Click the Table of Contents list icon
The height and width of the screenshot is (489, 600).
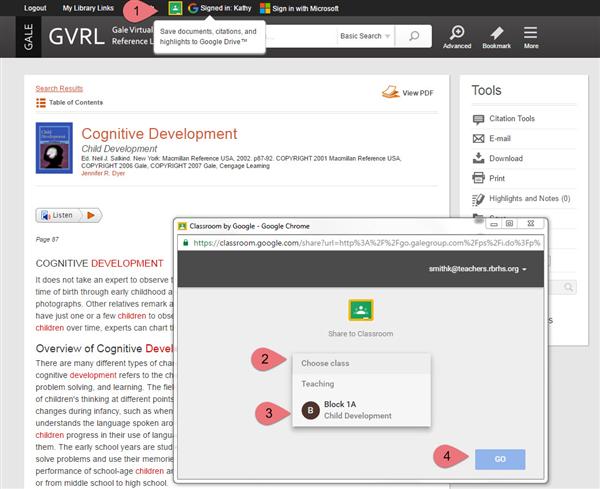click(41, 103)
